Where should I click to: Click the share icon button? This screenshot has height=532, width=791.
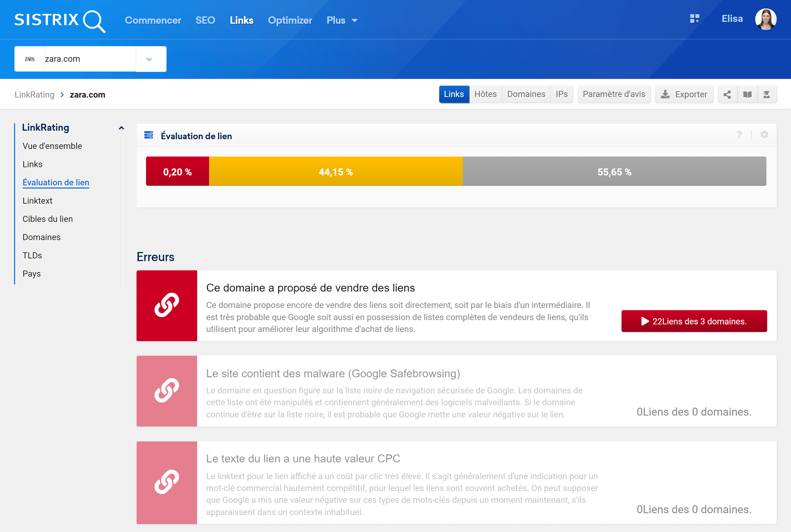[727, 94]
